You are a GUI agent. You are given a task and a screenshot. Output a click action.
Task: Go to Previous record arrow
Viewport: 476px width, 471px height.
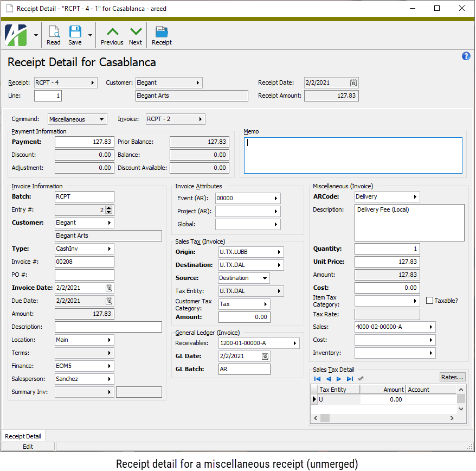click(x=112, y=35)
